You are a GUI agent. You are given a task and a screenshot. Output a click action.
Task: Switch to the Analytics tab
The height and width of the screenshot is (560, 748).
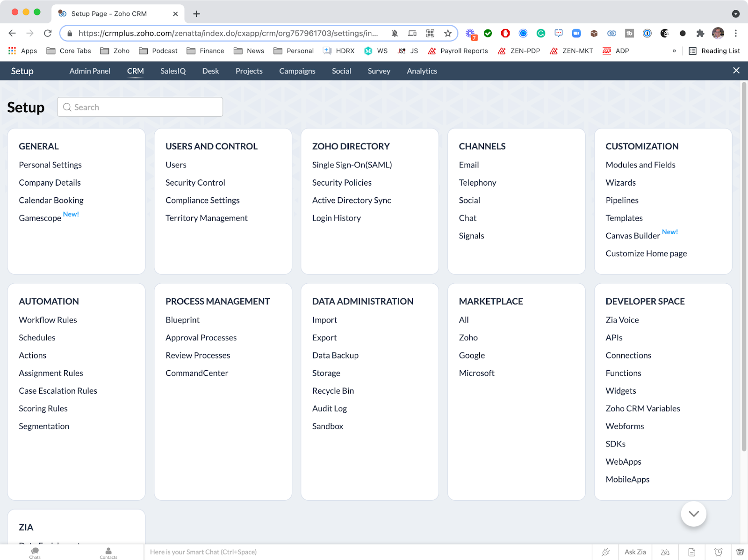422,71
